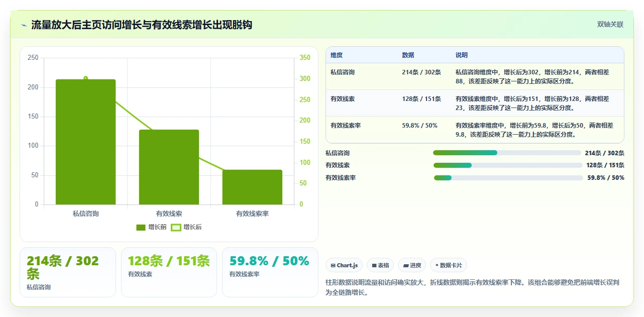
Task: Click the table description mentioning 相差 88
Action: (x=532, y=76)
